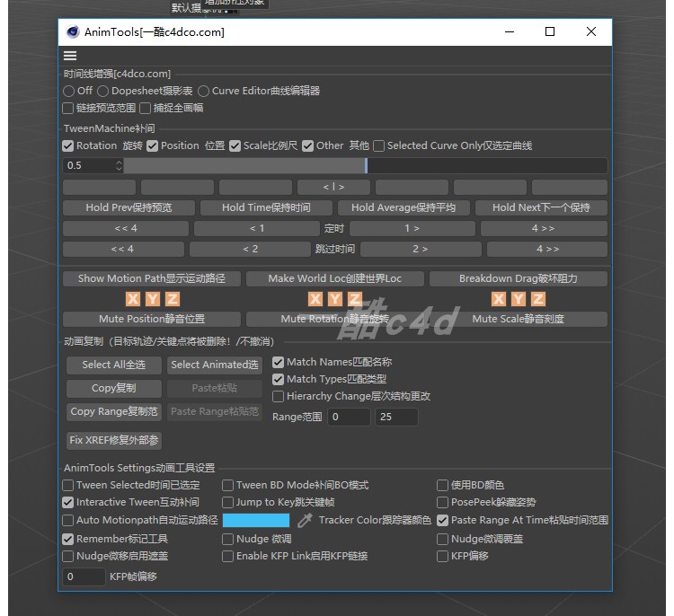Pick tracker color with eyedropper
The height and width of the screenshot is (616, 674).
[305, 521]
